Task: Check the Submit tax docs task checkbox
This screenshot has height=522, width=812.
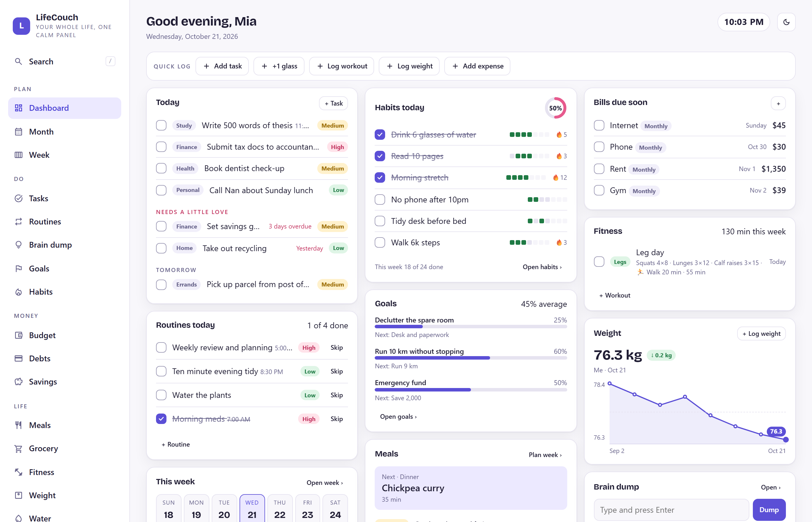Action: (161, 147)
